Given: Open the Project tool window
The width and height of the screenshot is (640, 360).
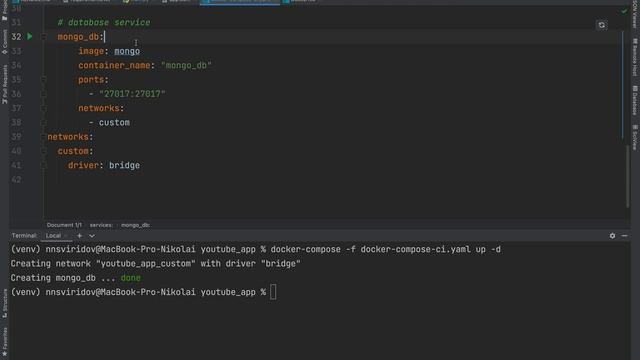Looking at the screenshot, I should click(x=4, y=10).
